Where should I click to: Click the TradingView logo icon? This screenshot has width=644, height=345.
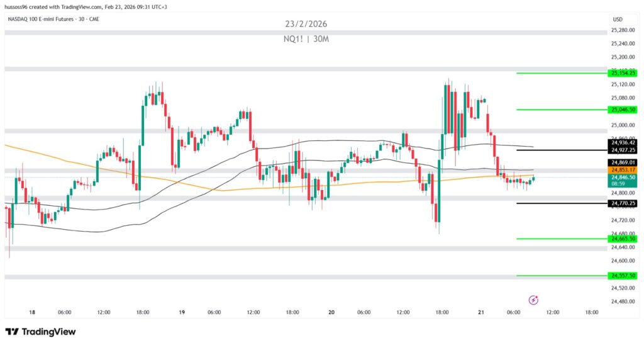[13, 331]
